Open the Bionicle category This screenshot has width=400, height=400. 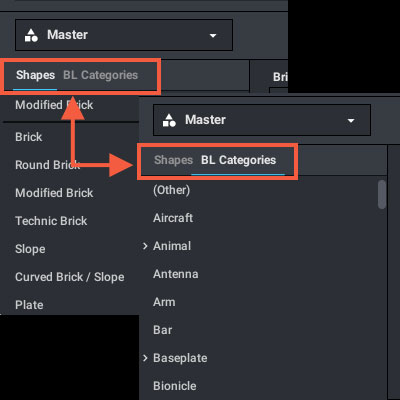(175, 386)
